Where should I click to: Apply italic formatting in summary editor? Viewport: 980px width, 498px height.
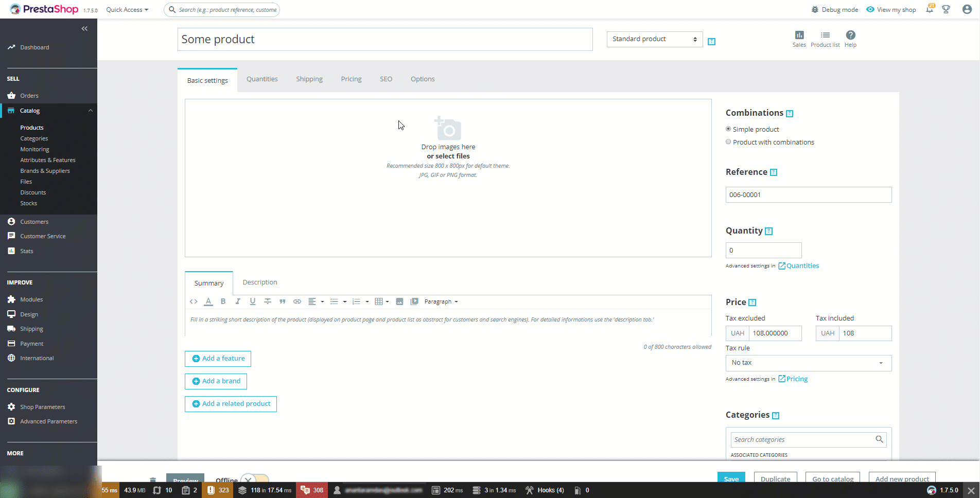[x=238, y=301]
